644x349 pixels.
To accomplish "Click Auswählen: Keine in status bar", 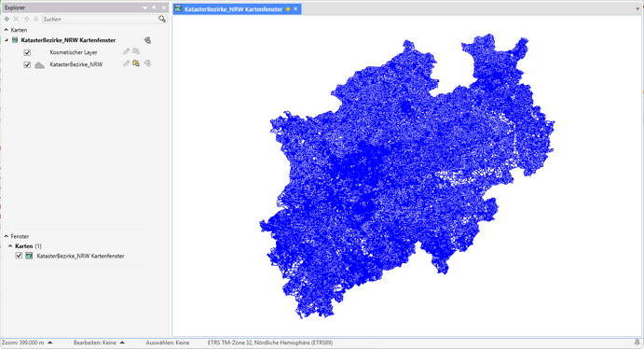I will tap(168, 342).
